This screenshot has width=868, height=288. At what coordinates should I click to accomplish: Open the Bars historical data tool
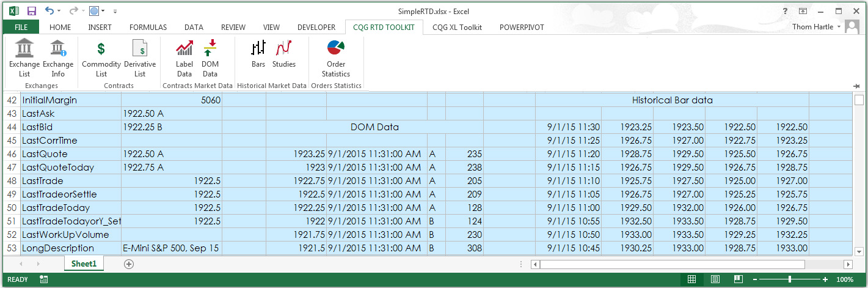pyautogui.click(x=258, y=54)
